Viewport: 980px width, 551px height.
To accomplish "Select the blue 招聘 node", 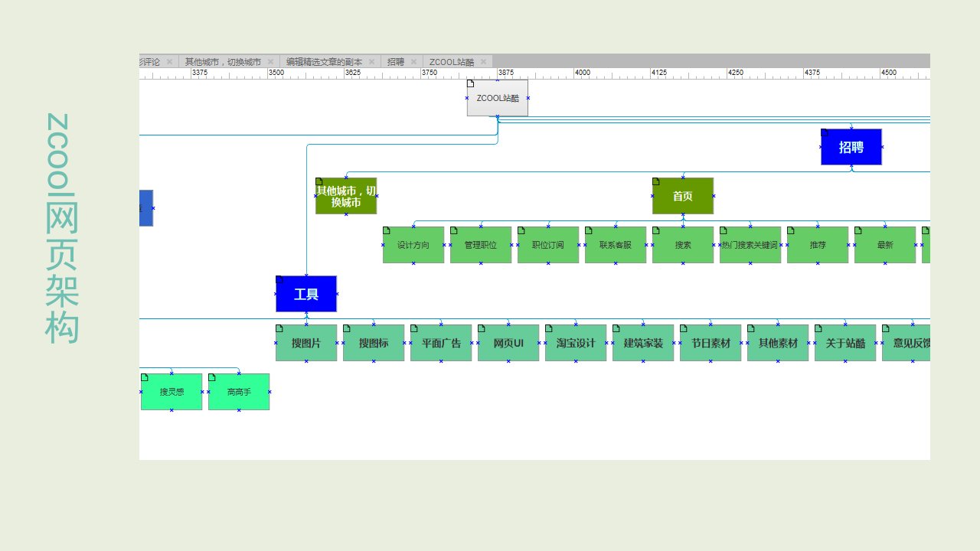I will pos(851,147).
